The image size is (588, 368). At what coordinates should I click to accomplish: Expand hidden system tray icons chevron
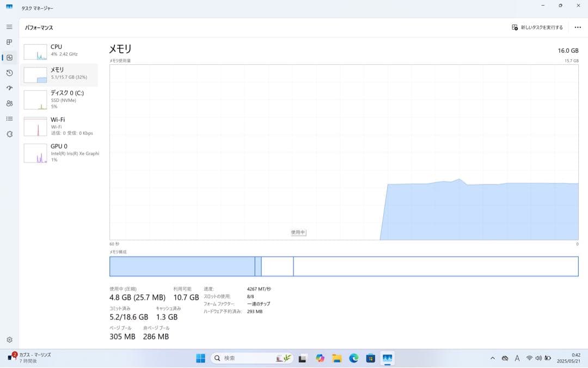[493, 358]
